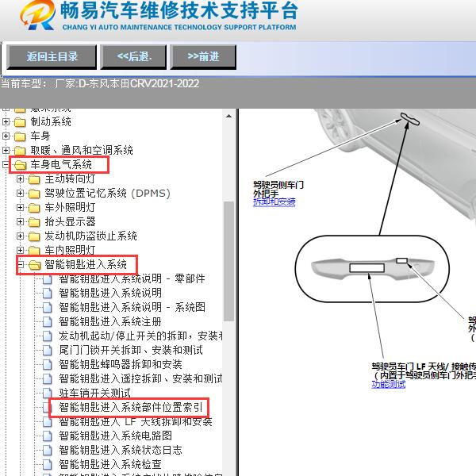
Task: Open the 功能测试 link
Action: pyautogui.click(x=388, y=384)
